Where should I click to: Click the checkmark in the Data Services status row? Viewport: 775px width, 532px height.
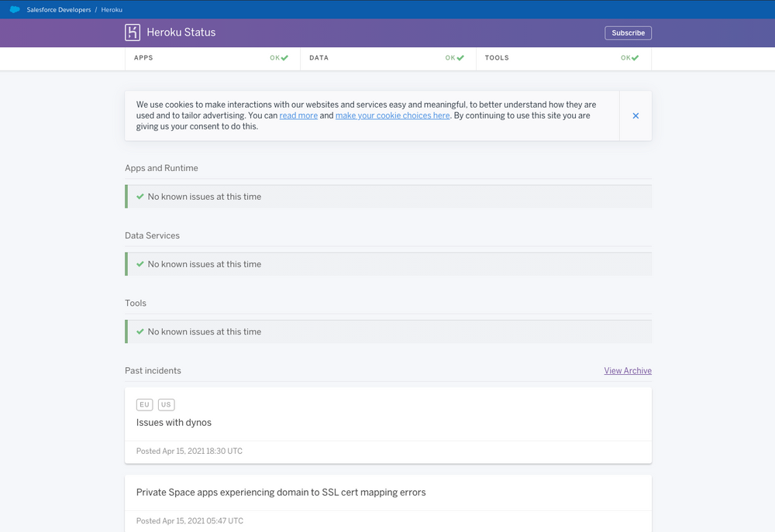point(139,264)
